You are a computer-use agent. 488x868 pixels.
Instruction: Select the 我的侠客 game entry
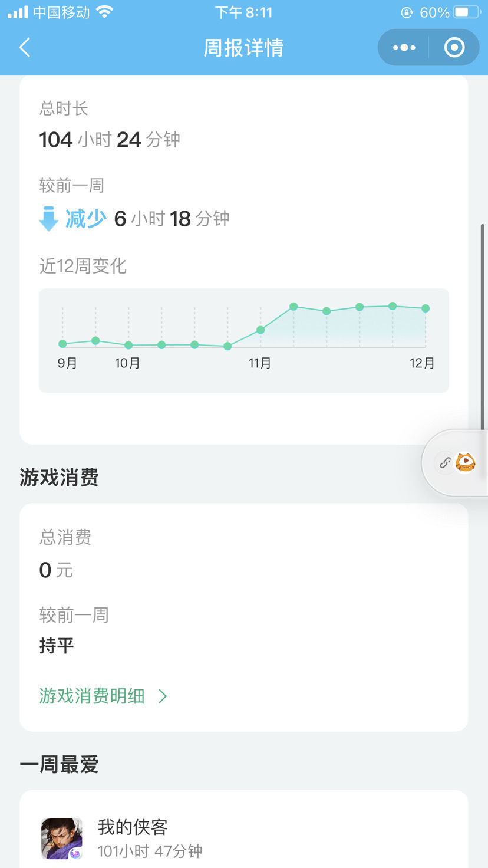pyautogui.click(x=244, y=839)
